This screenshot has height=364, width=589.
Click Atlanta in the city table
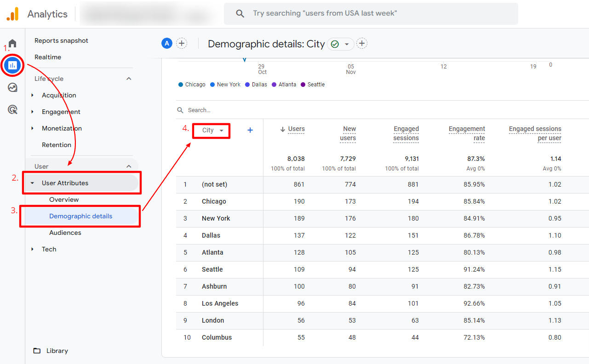pos(212,252)
